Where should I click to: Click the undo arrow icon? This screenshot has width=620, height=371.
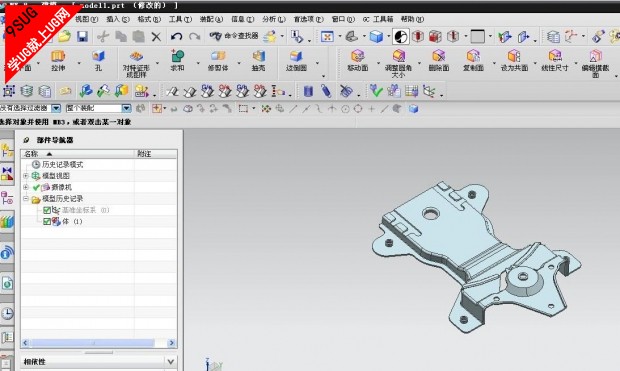pos(176,37)
